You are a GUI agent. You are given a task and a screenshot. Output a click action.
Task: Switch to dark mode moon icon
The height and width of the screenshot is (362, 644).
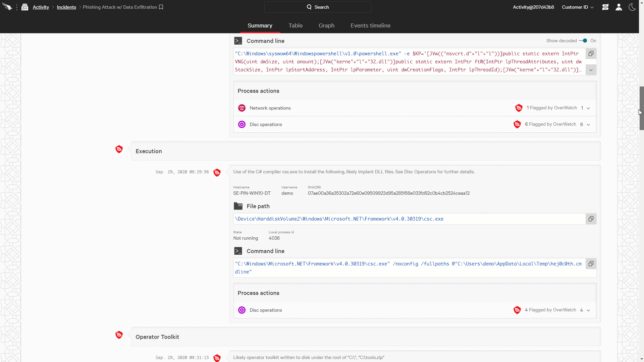[632, 7]
